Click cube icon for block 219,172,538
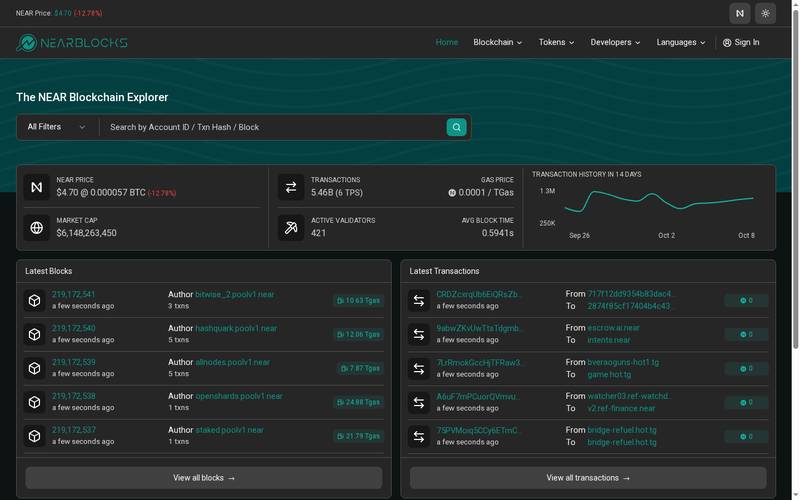The height and width of the screenshot is (500, 800). point(34,402)
